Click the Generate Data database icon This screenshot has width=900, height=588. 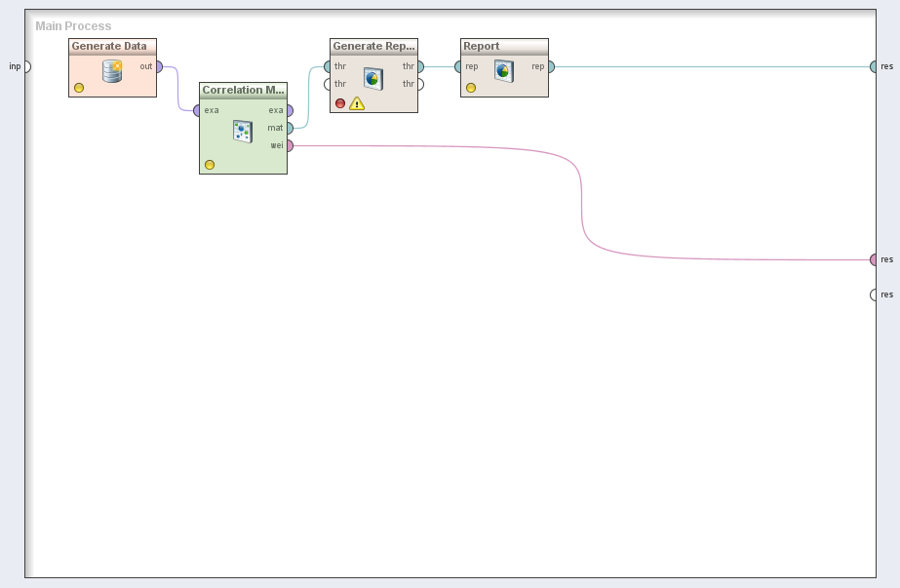click(x=112, y=70)
